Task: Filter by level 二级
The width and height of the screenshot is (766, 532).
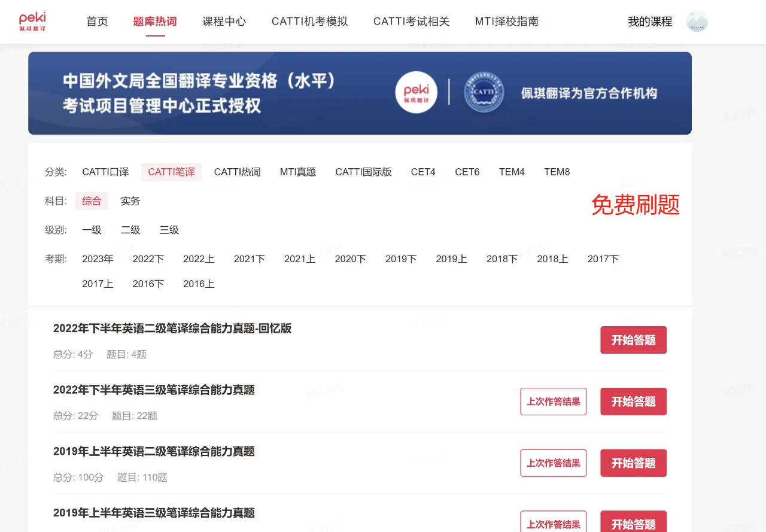Action: click(130, 230)
